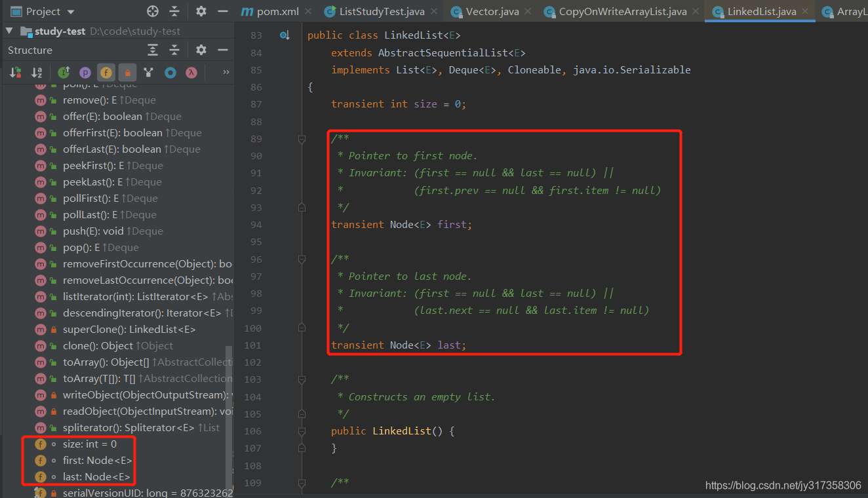Open Structure panel settings gear
Image resolution: width=868 pixels, height=498 pixels.
click(201, 50)
